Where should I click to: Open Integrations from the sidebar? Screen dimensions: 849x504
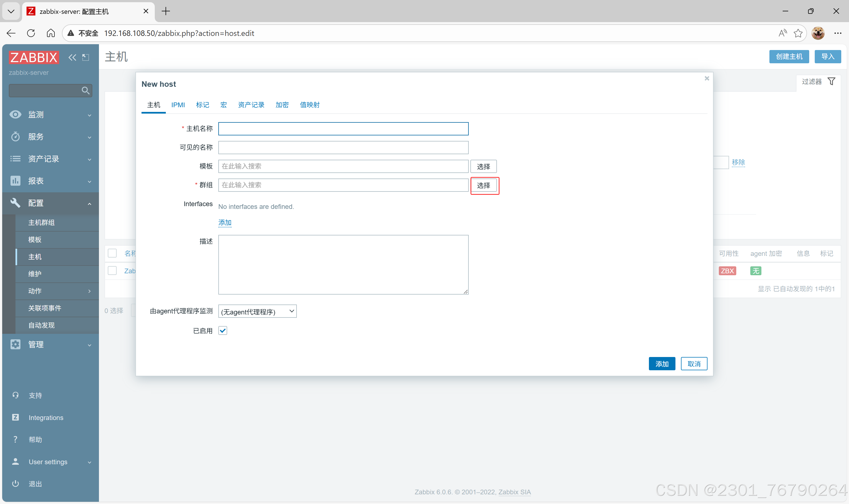tap(46, 418)
